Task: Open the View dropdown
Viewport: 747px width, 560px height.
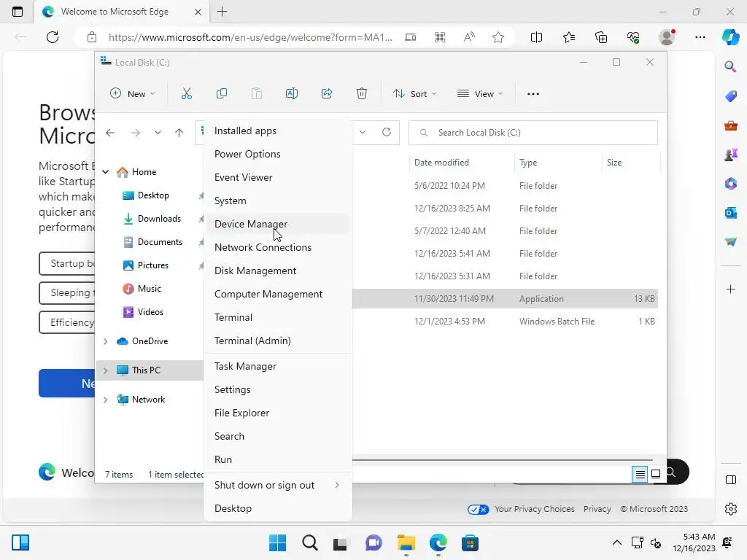Action: [480, 94]
